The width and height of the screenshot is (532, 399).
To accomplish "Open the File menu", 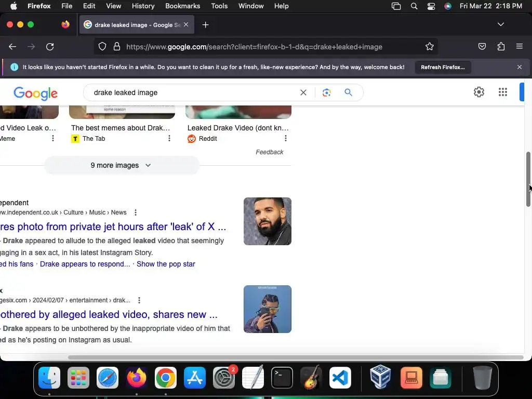I will coord(67,6).
